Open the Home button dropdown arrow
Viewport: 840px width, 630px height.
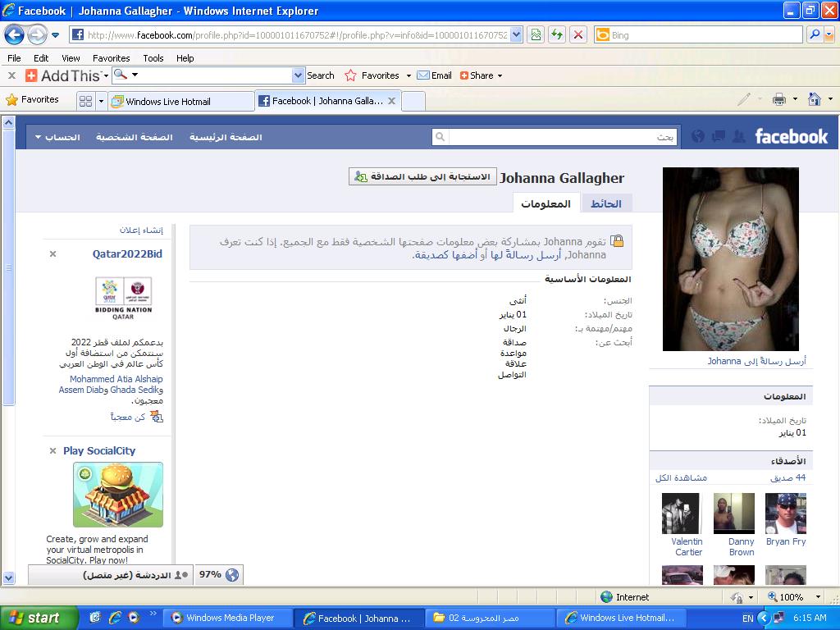pyautogui.click(x=830, y=99)
